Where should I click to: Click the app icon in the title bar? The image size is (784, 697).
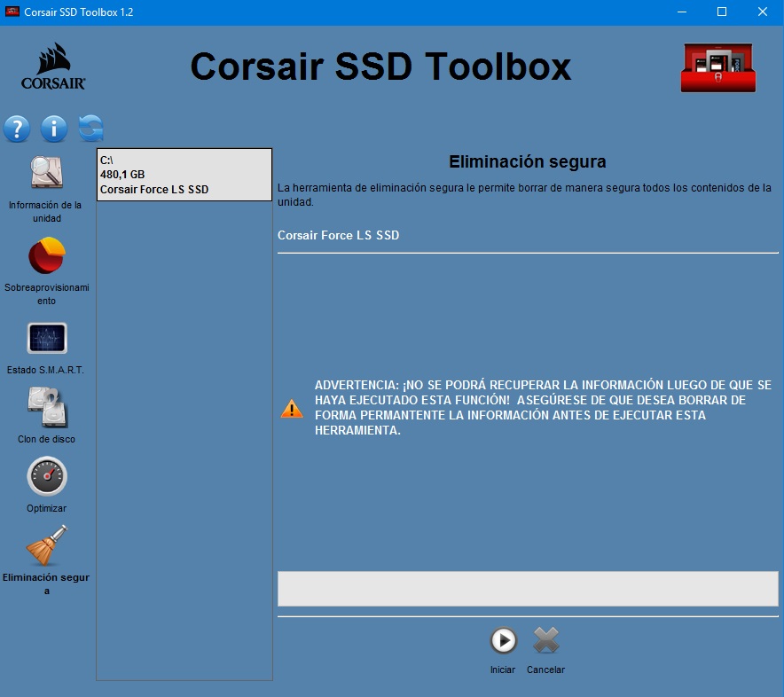coord(12,12)
